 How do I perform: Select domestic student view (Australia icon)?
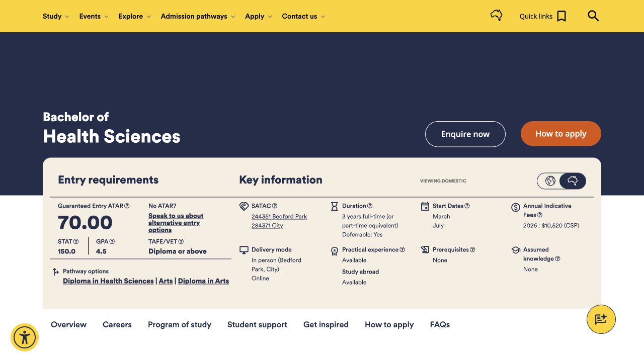pos(573,180)
